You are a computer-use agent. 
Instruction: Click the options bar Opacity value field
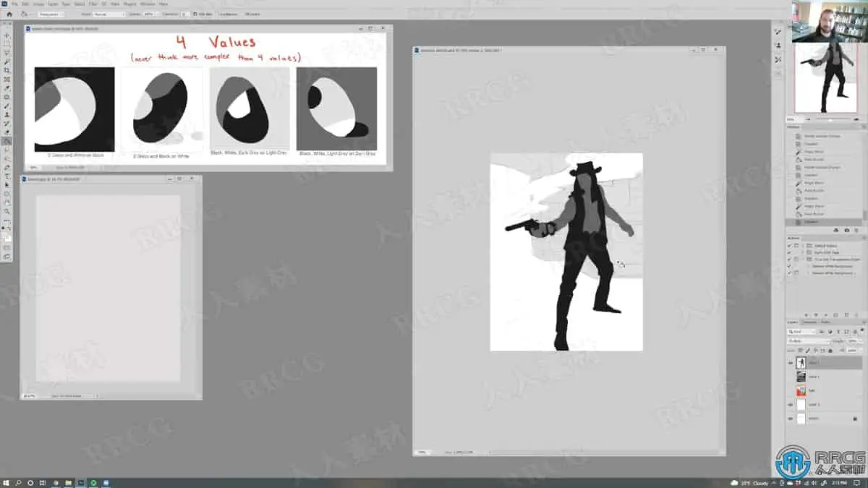[148, 14]
